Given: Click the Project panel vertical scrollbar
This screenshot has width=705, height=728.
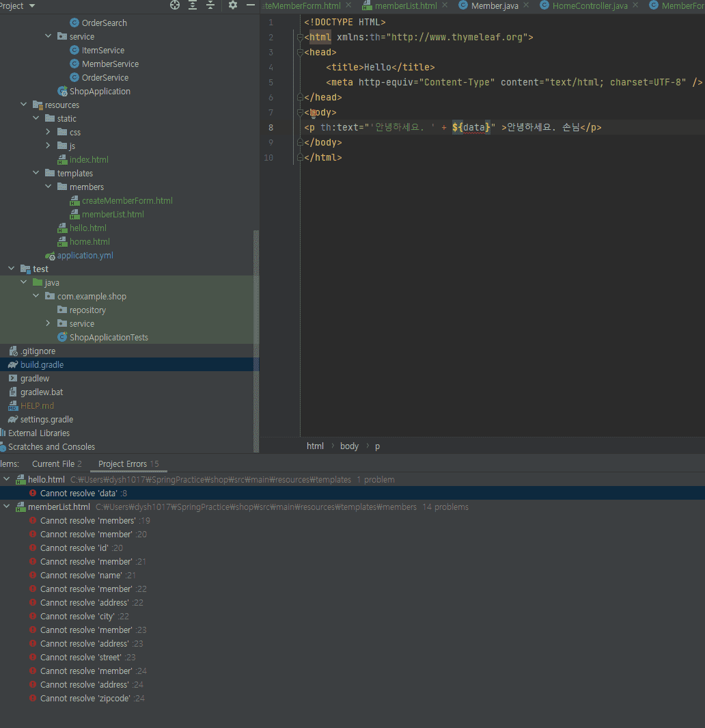Looking at the screenshot, I should click(255, 341).
